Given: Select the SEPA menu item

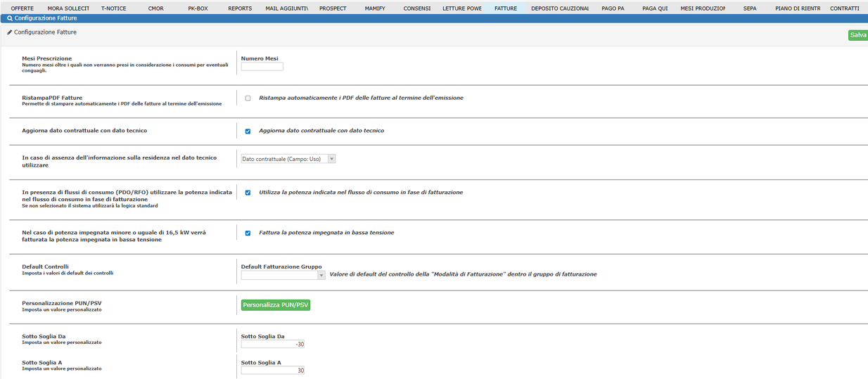Looking at the screenshot, I should click(750, 8).
